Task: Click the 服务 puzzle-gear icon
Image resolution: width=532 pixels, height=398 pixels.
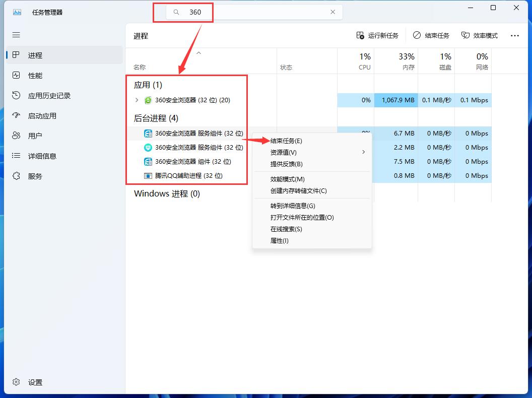Action: point(16,176)
